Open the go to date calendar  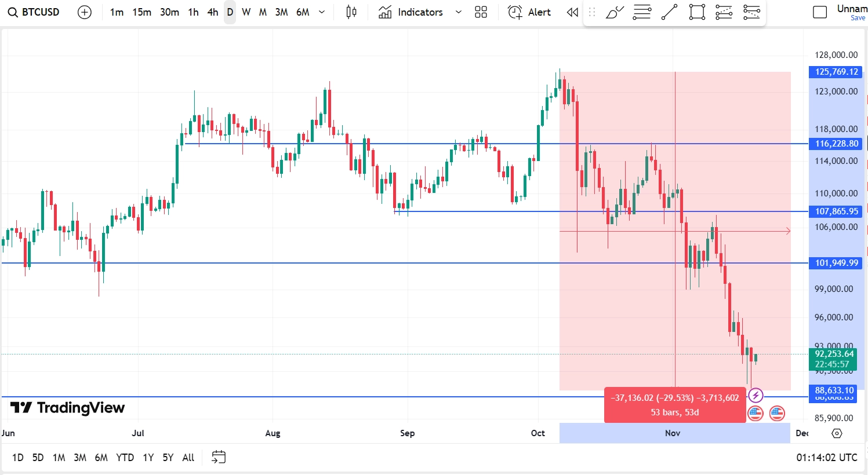tap(219, 457)
